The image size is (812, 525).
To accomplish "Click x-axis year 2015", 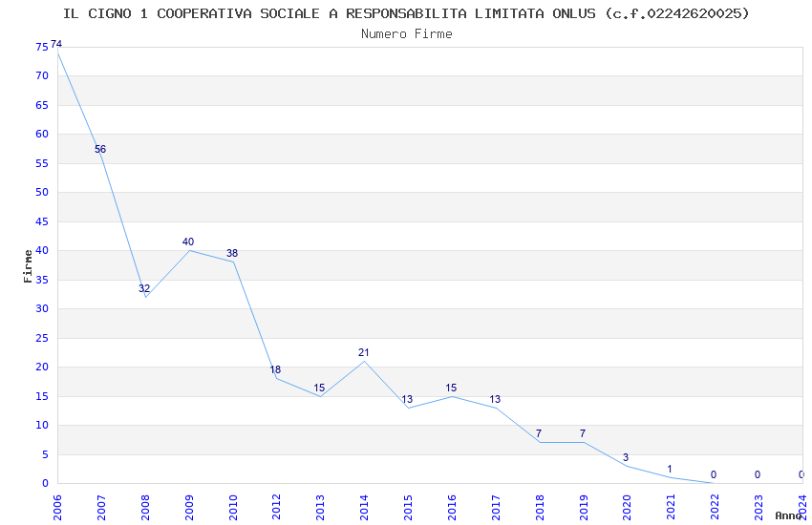I will (408, 507).
